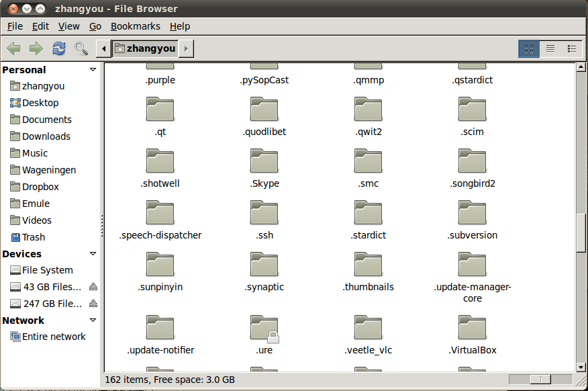Click the vertical scrollbar down arrow
The height and width of the screenshot is (391, 588).
coord(581,367)
